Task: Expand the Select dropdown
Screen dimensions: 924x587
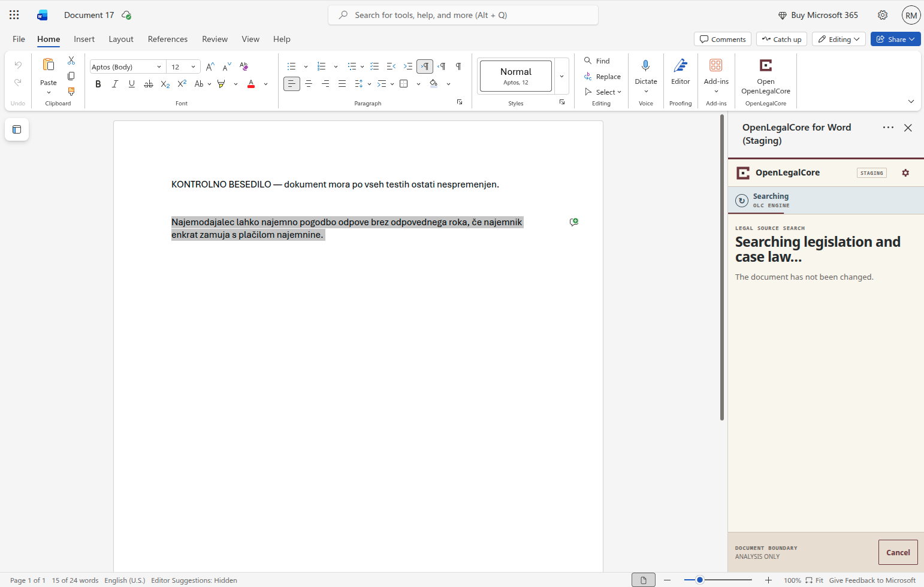Action: [603, 92]
